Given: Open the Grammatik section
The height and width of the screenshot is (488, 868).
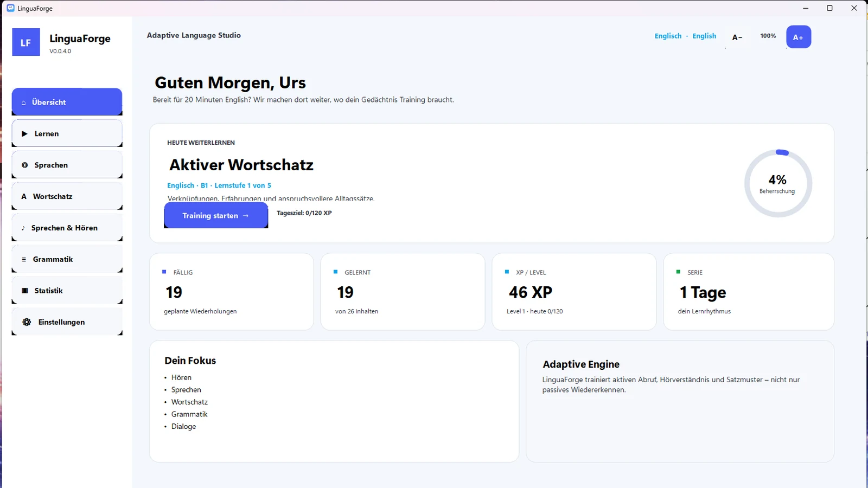Looking at the screenshot, I should pos(67,259).
